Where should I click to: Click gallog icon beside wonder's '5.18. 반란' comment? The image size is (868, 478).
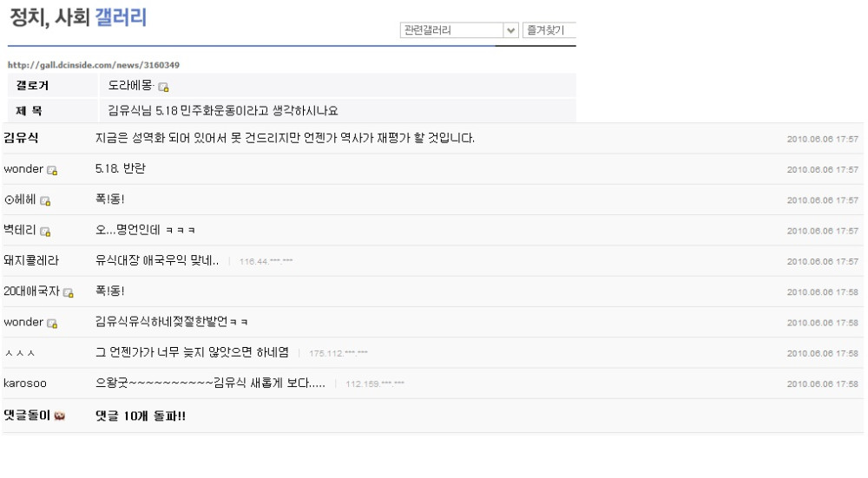(x=52, y=170)
